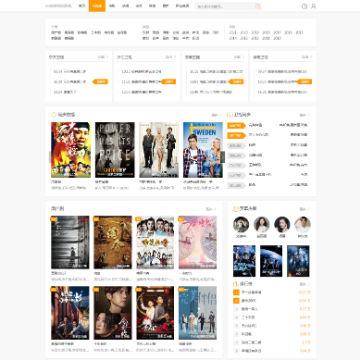
Task: Click the orange magnifier search icon
Action: click(x=257, y=6)
